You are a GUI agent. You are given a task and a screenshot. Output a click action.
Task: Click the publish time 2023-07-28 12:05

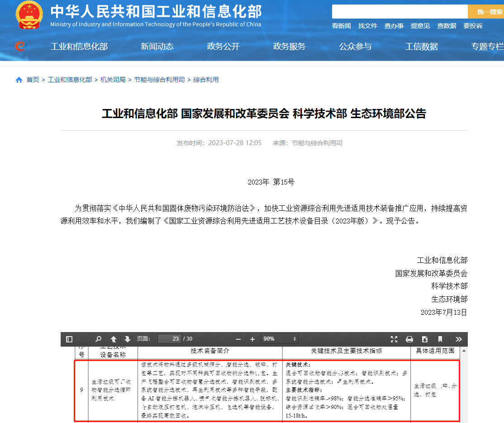235,143
